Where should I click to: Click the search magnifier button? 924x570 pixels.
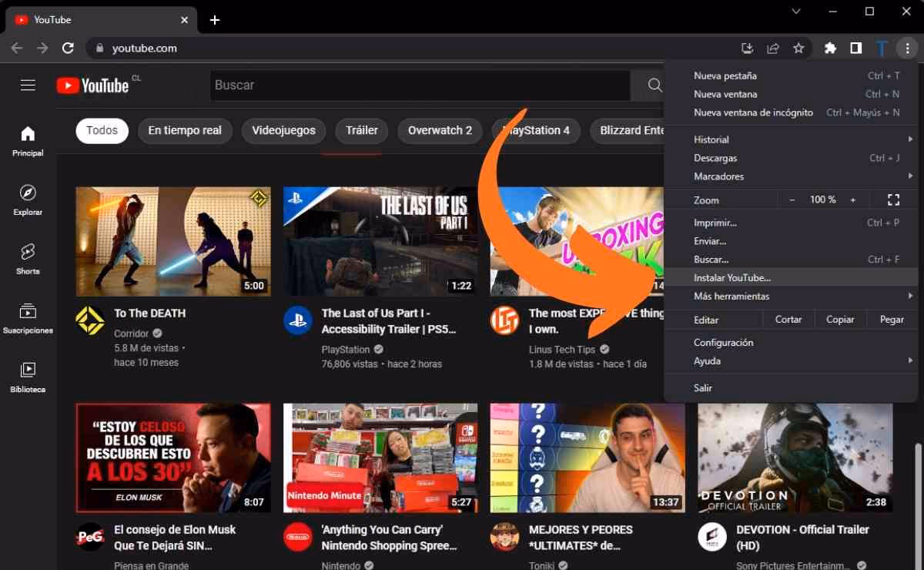(654, 85)
